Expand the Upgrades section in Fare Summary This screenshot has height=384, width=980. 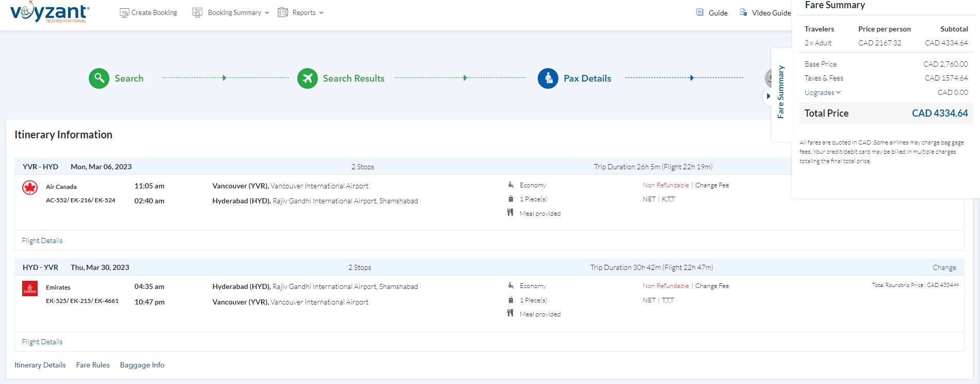coord(822,93)
